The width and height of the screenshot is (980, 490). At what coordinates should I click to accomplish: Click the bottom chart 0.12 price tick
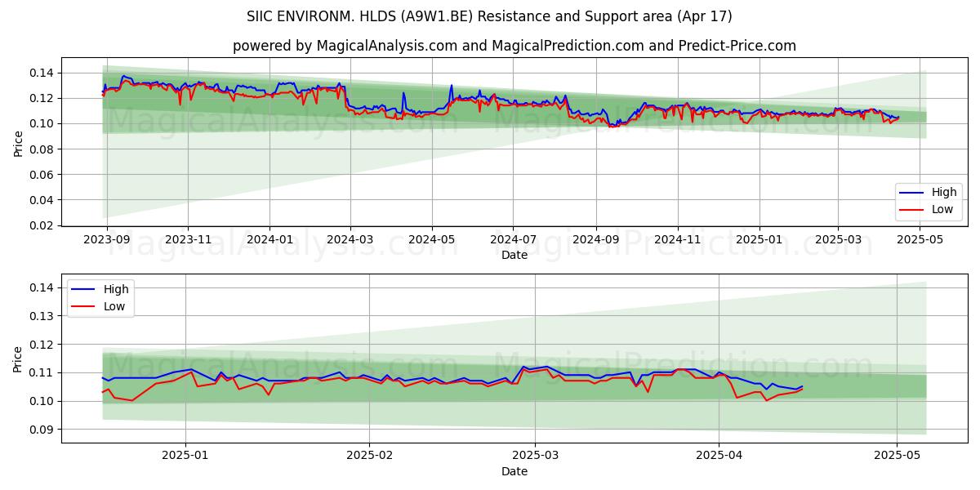(x=42, y=345)
